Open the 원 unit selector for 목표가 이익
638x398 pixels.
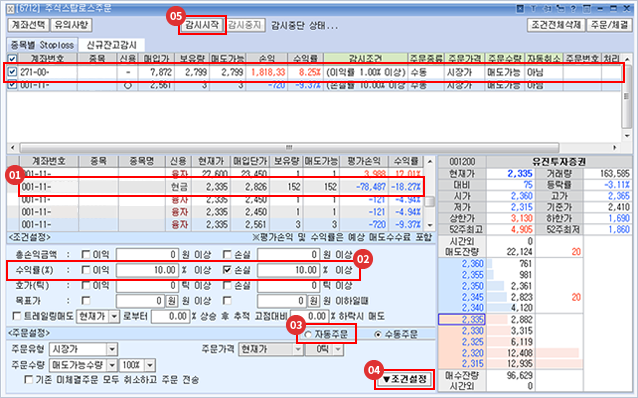click(171, 301)
